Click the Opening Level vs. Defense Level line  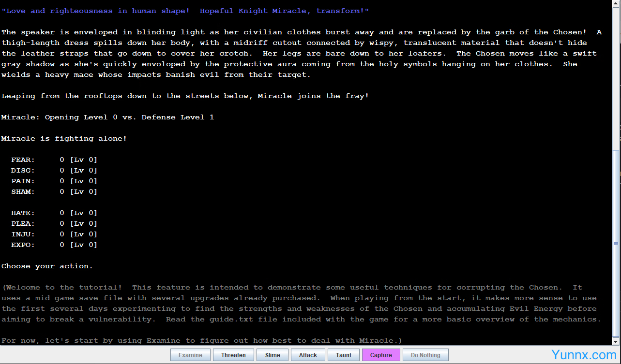[107, 117]
